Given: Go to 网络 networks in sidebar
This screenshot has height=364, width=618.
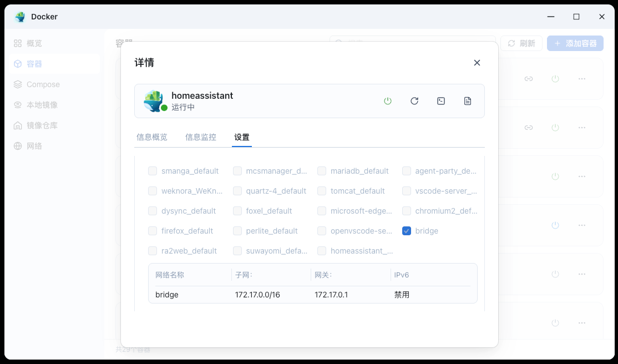Looking at the screenshot, I should click(x=34, y=145).
